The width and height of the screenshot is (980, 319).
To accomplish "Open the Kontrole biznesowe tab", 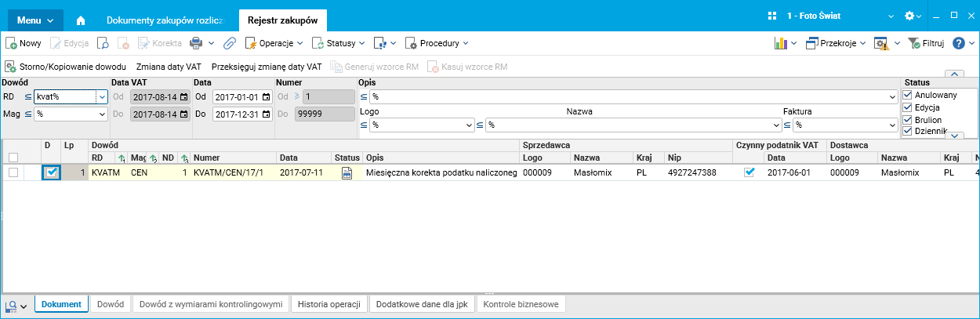I will click(x=521, y=304).
